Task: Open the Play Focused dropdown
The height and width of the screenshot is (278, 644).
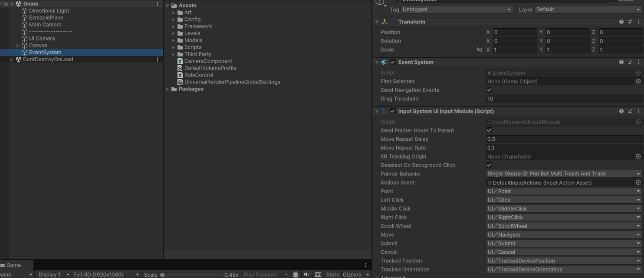Action: [266, 275]
